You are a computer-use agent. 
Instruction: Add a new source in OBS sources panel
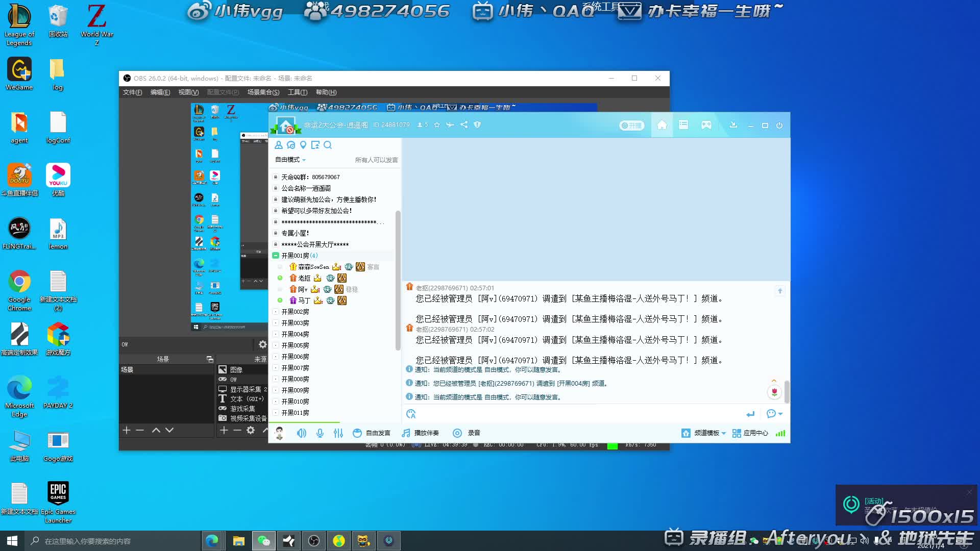224,430
